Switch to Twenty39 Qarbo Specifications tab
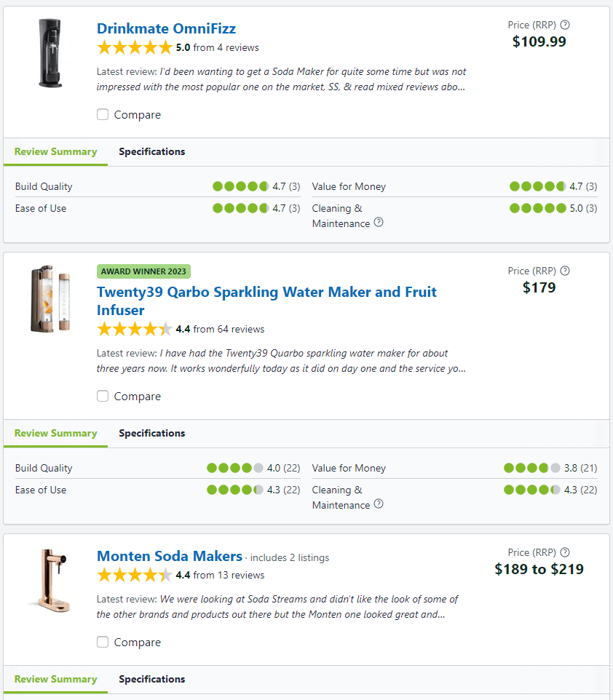613x700 pixels. point(152,434)
